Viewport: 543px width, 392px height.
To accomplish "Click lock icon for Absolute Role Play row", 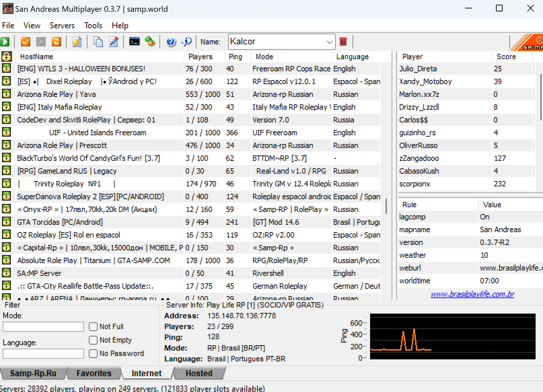I will [x=6, y=260].
